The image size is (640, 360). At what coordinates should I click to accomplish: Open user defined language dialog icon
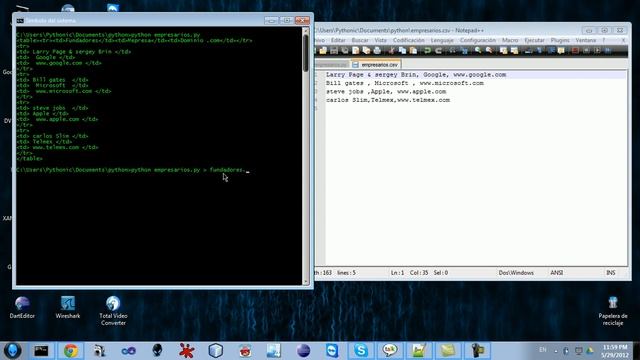click(561, 51)
